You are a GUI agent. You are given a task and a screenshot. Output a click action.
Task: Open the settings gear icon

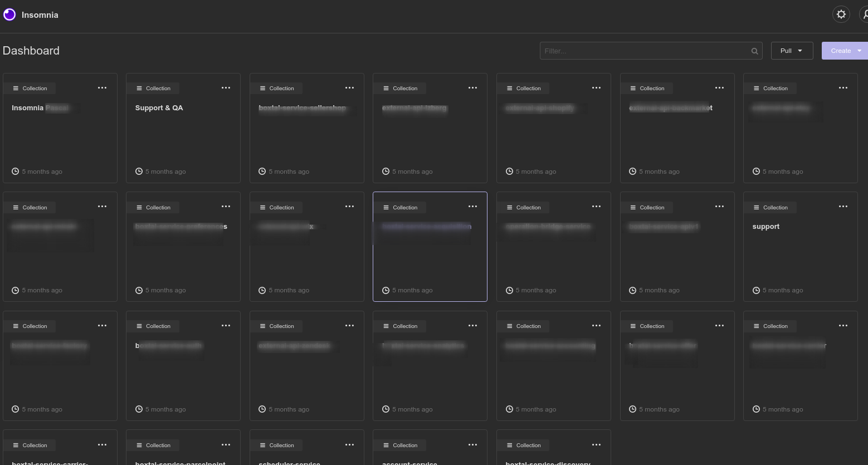(841, 14)
